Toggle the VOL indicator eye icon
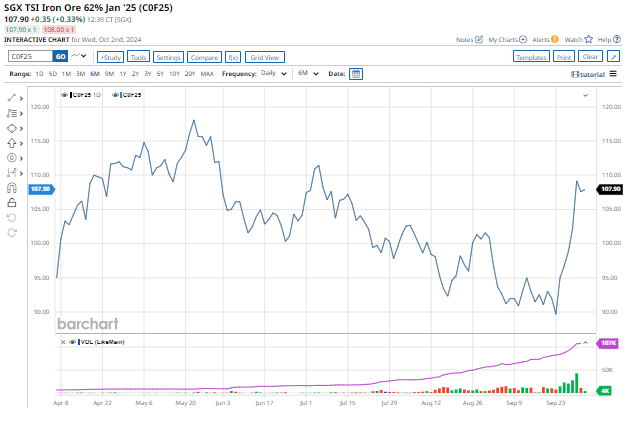The width and height of the screenshot is (632, 426). (65, 342)
